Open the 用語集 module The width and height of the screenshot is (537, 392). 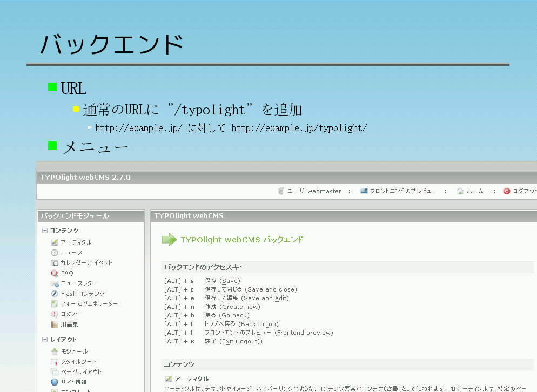coord(70,324)
